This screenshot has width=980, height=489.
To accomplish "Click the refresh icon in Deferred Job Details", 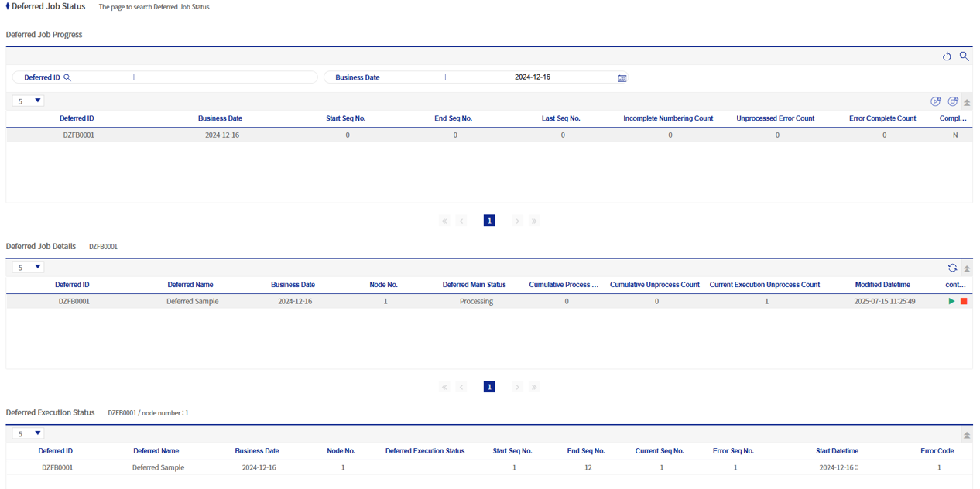I will [x=953, y=268].
